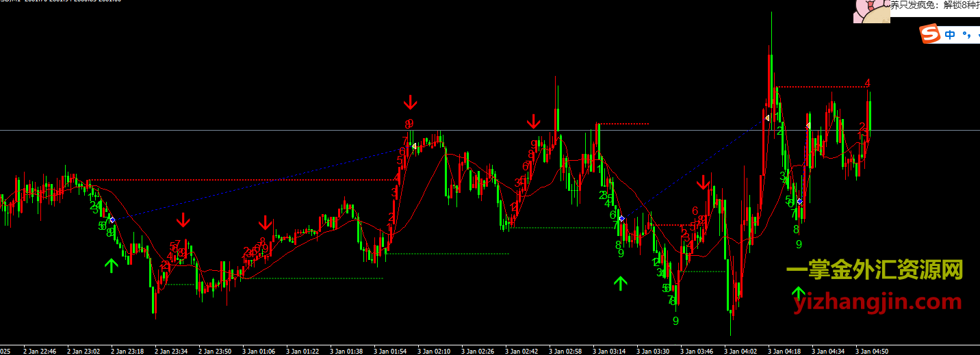Viewport: 980px width, 355px height.
Task: Click the green up arrow near 3 Jan 03:14
Action: pos(621,283)
